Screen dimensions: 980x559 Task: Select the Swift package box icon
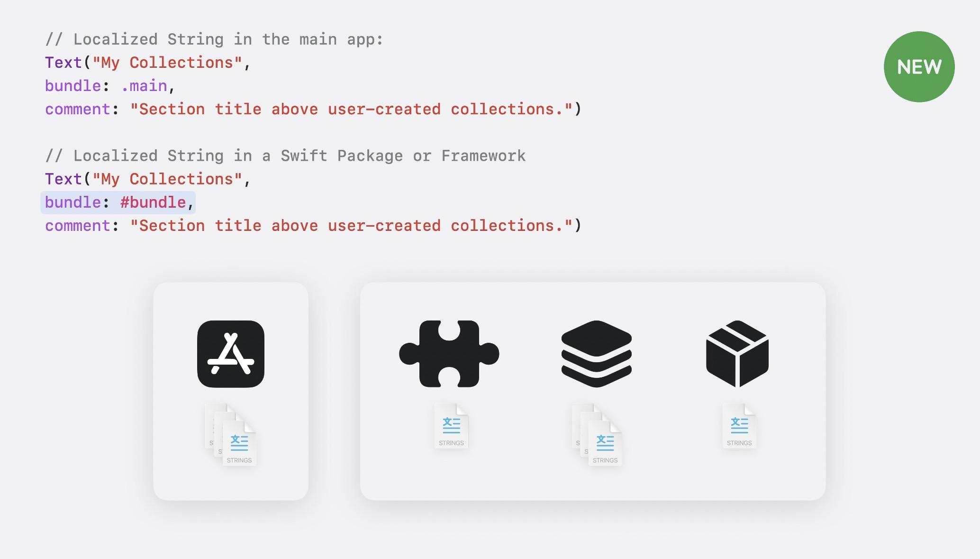coord(737,354)
